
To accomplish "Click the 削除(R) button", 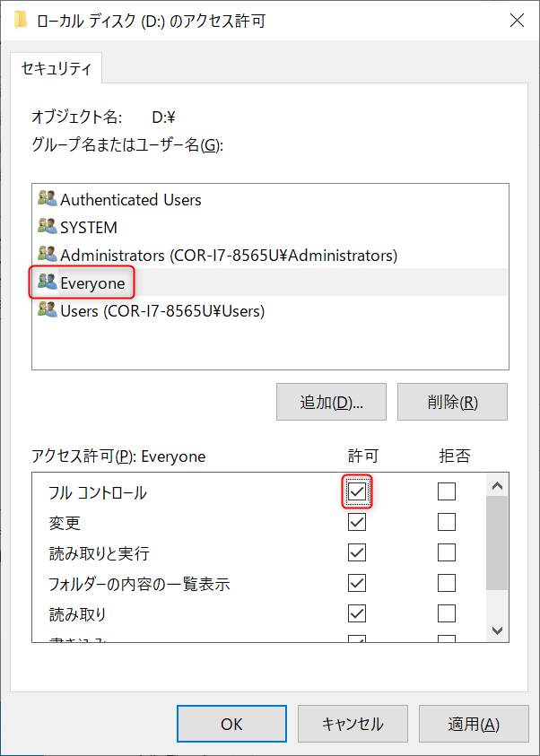I will coord(452,402).
